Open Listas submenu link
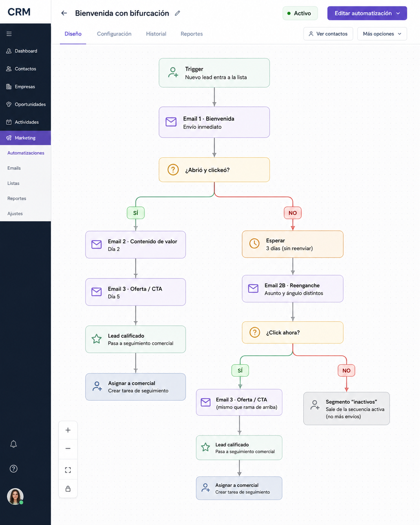Image resolution: width=420 pixels, height=525 pixels. [13, 183]
